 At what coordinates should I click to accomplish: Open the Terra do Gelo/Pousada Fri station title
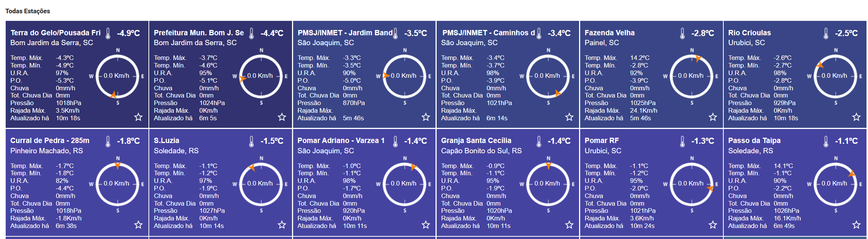(x=55, y=33)
